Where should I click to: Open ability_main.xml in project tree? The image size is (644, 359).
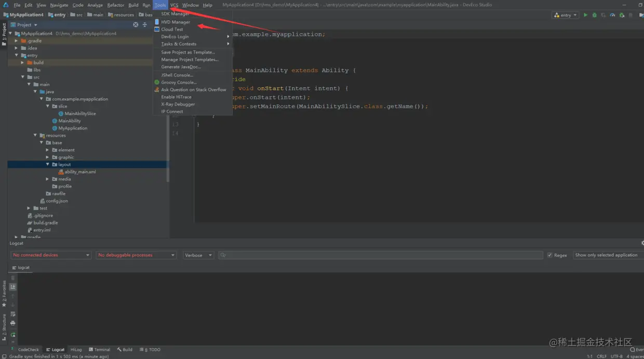pyautogui.click(x=80, y=171)
